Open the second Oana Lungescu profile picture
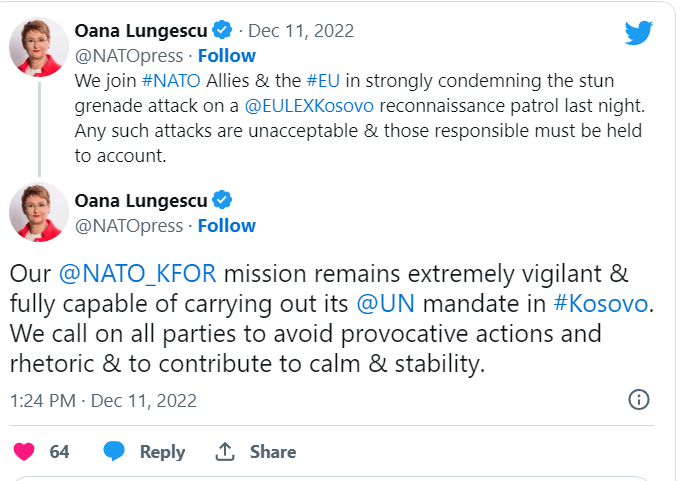This screenshot has width=690, height=481. point(39,211)
